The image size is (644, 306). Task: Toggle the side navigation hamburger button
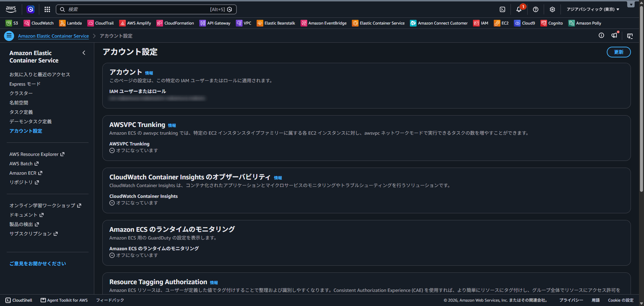point(9,36)
